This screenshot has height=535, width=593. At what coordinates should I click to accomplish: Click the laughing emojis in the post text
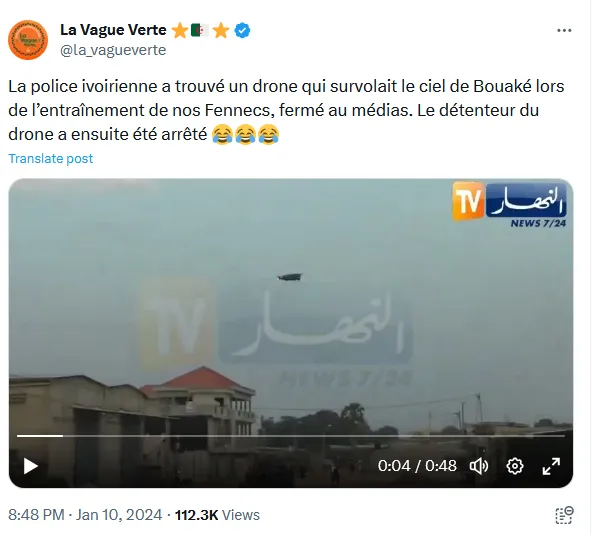(245, 134)
